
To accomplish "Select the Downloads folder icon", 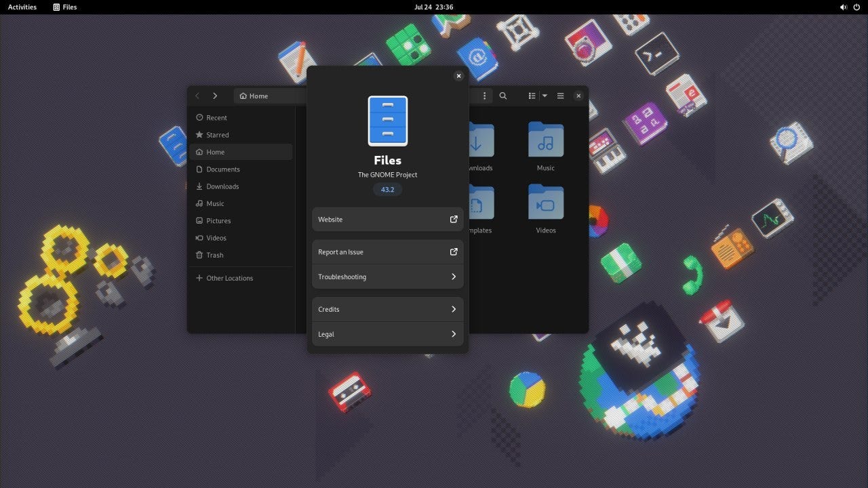I will [481, 140].
